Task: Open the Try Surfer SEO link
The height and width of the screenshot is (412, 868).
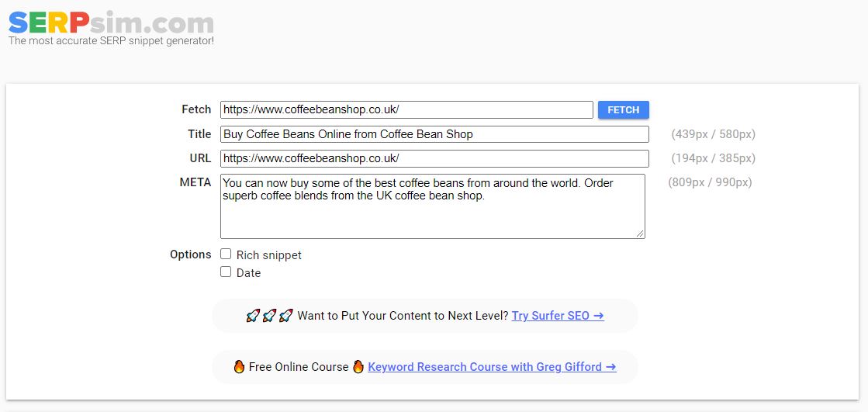Action: 558,316
